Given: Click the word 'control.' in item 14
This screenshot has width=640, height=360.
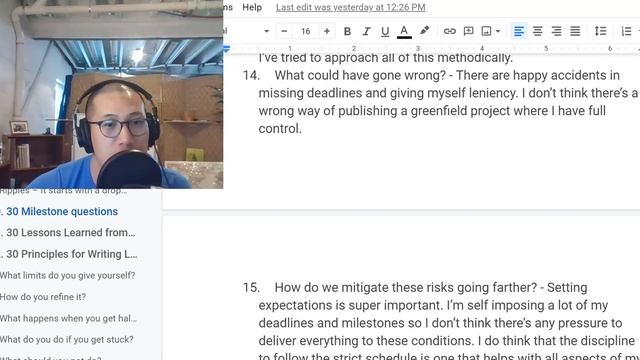Looking at the screenshot, I should coord(280,129).
